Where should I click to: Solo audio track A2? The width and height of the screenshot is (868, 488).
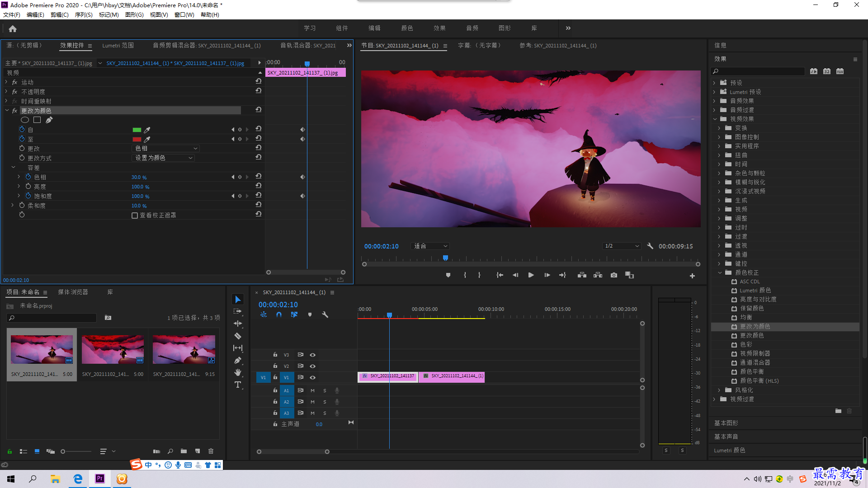(325, 402)
